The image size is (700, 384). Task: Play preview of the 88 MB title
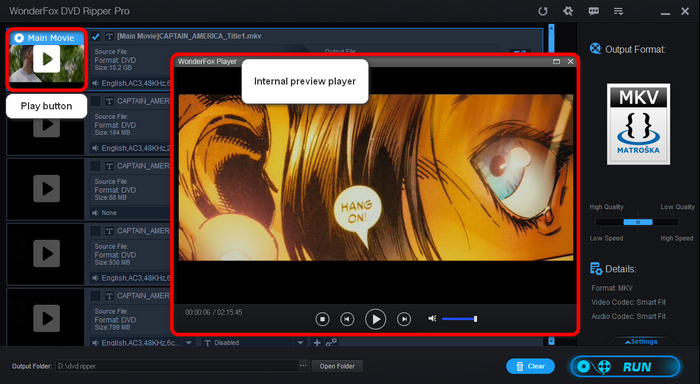point(46,188)
